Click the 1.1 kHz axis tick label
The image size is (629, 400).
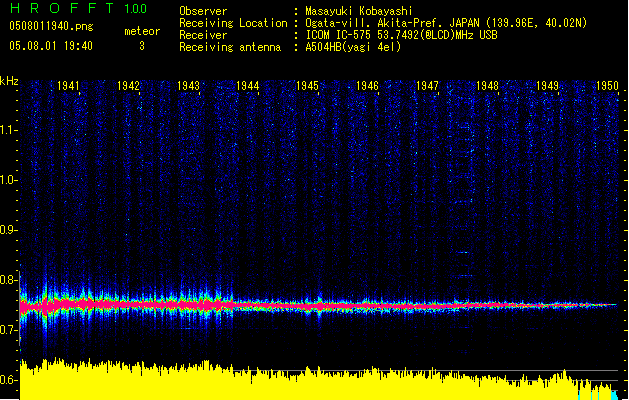pyautogui.click(x=8, y=130)
